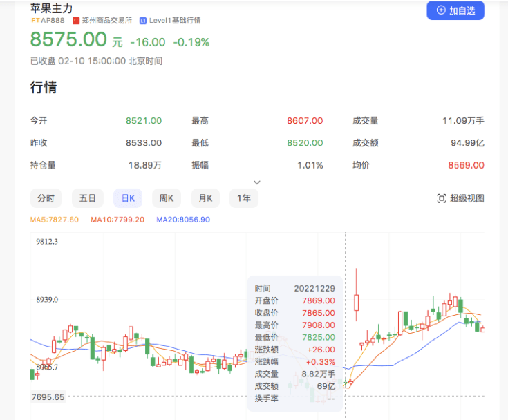
Task: Select the 日K daily candlestick tab
Action: coord(128,198)
